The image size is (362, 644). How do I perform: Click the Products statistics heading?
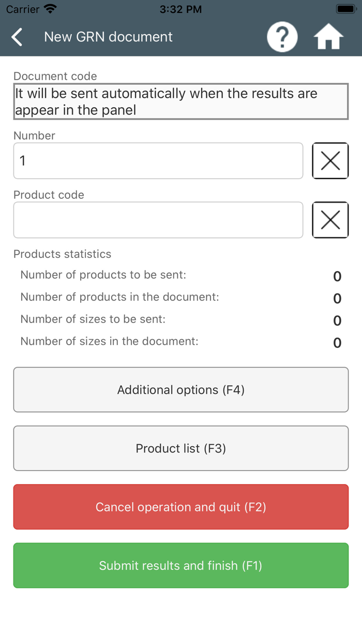(x=62, y=254)
